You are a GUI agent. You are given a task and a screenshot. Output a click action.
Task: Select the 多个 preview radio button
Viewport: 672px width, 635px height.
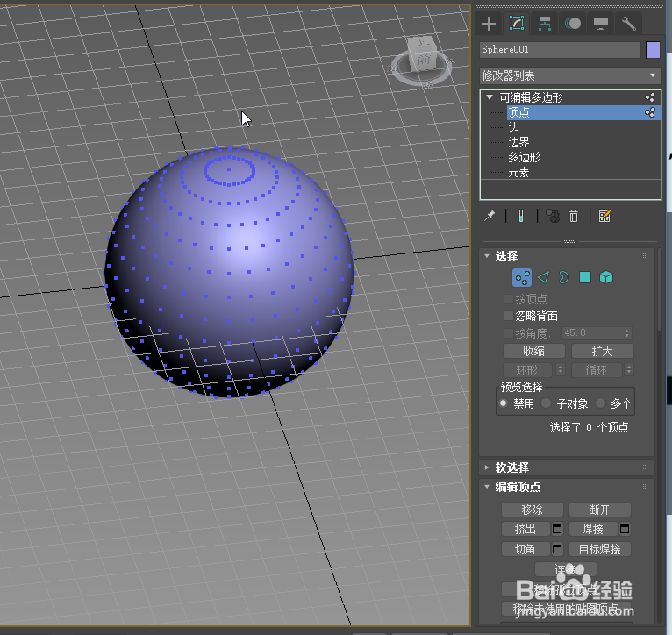pyautogui.click(x=601, y=403)
